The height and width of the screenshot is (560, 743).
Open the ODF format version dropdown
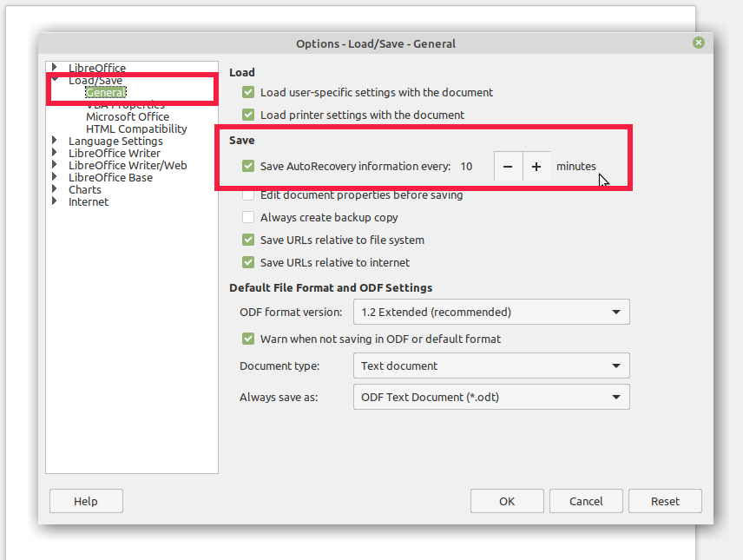click(491, 312)
